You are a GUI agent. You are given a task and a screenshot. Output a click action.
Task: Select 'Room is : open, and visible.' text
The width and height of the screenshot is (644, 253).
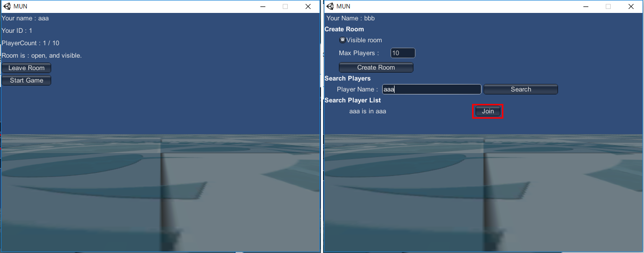[x=42, y=56]
